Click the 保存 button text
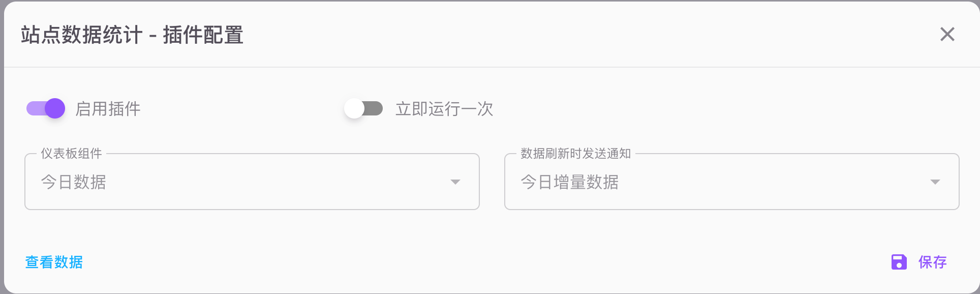980x294 pixels. (x=932, y=262)
